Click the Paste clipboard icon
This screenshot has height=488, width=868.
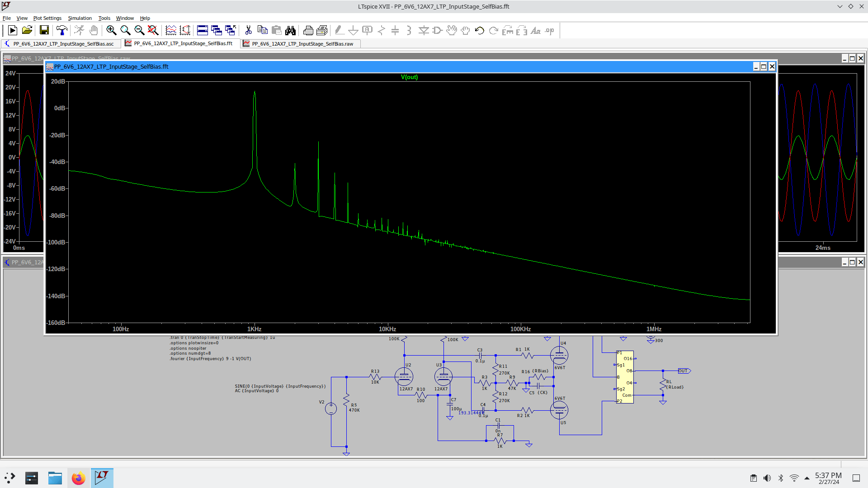pyautogui.click(x=276, y=30)
